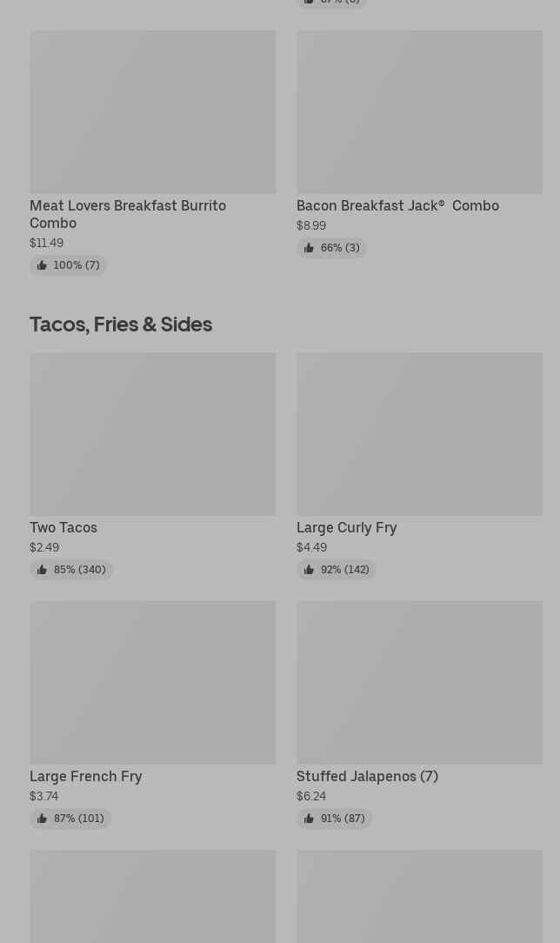Screen dimensions: 560x943
Task: Click thumbs-up icon under Bacon Breakfast Jack Combo
Action: [309, 248]
